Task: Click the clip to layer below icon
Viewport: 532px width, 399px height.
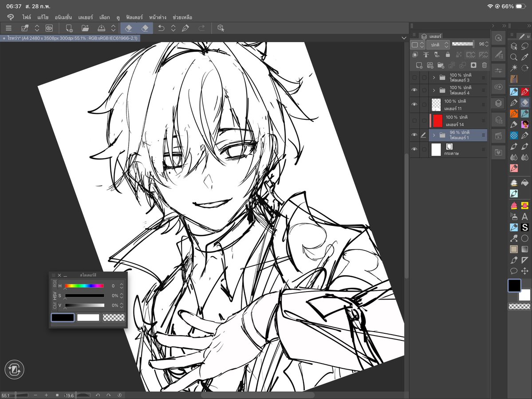Action: click(415, 54)
